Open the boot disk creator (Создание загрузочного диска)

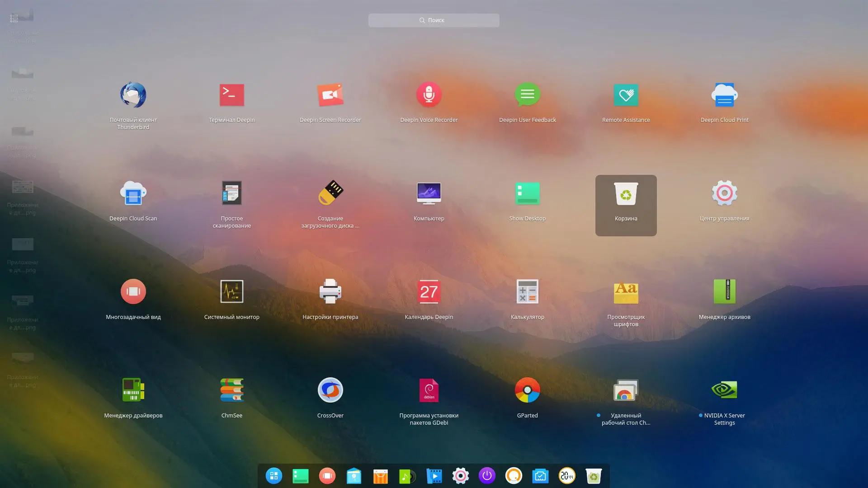point(330,193)
